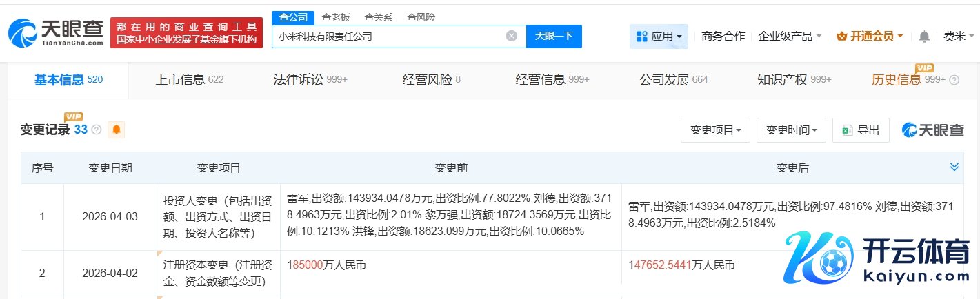This screenshot has width=980, height=299.
Task: Select the 查老板 search tab
Action: point(335,17)
